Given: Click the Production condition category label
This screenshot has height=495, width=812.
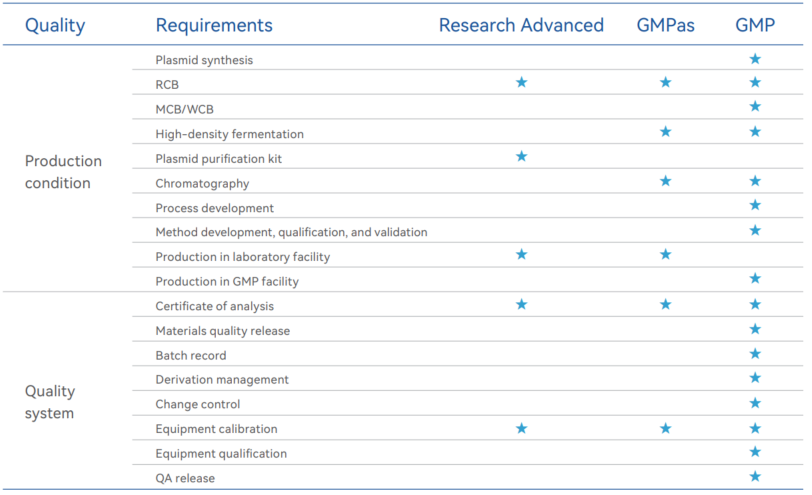Looking at the screenshot, I should click(63, 172).
